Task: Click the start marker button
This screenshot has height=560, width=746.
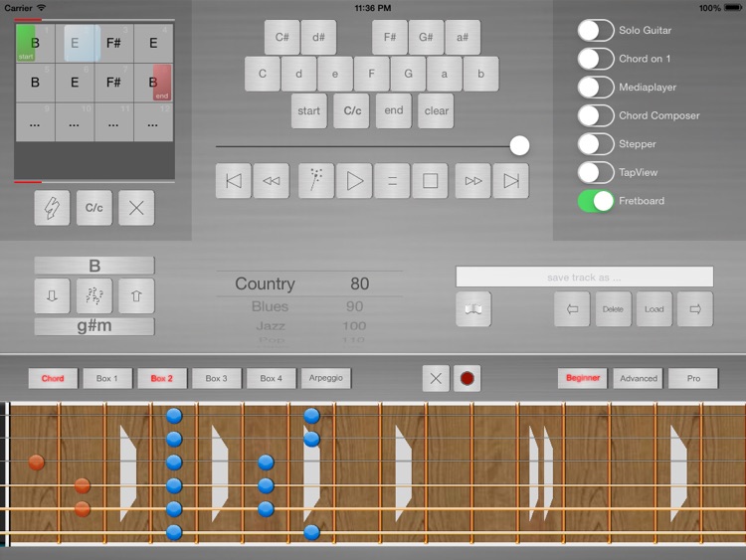Action: click(x=309, y=110)
